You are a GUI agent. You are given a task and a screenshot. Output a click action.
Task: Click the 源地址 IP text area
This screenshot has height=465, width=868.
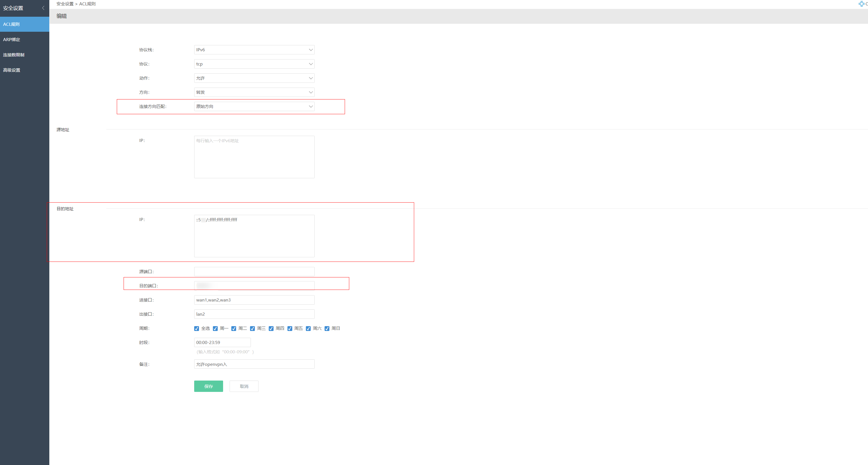click(254, 157)
